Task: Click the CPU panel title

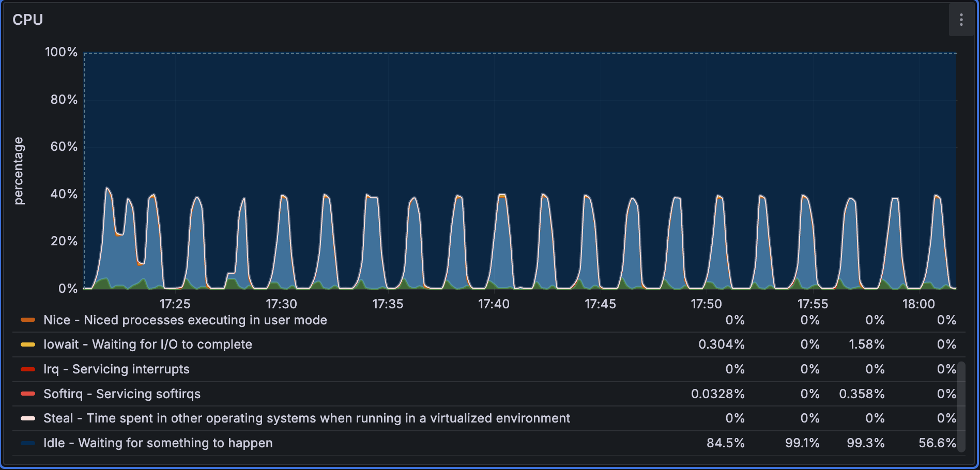Action: click(x=29, y=19)
